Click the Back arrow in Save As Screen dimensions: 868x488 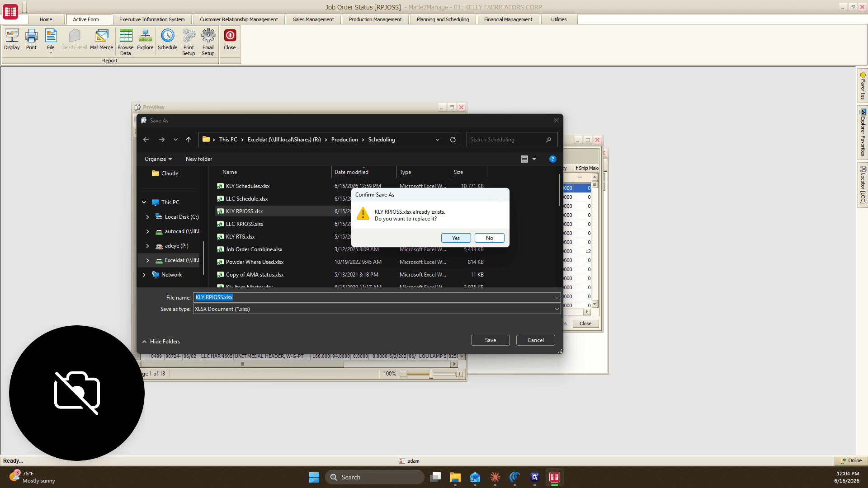[x=146, y=140]
